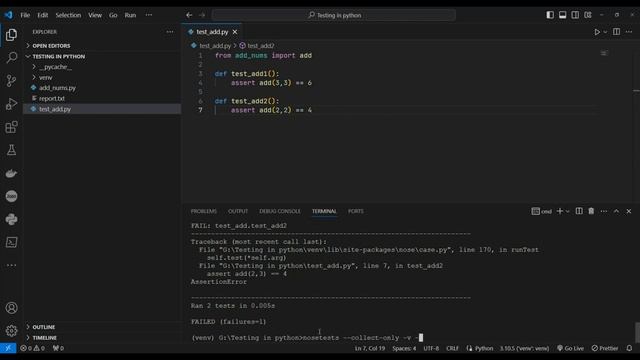Open the View menu
Image resolution: width=640 pixels, height=360 pixels.
pyautogui.click(x=95, y=15)
